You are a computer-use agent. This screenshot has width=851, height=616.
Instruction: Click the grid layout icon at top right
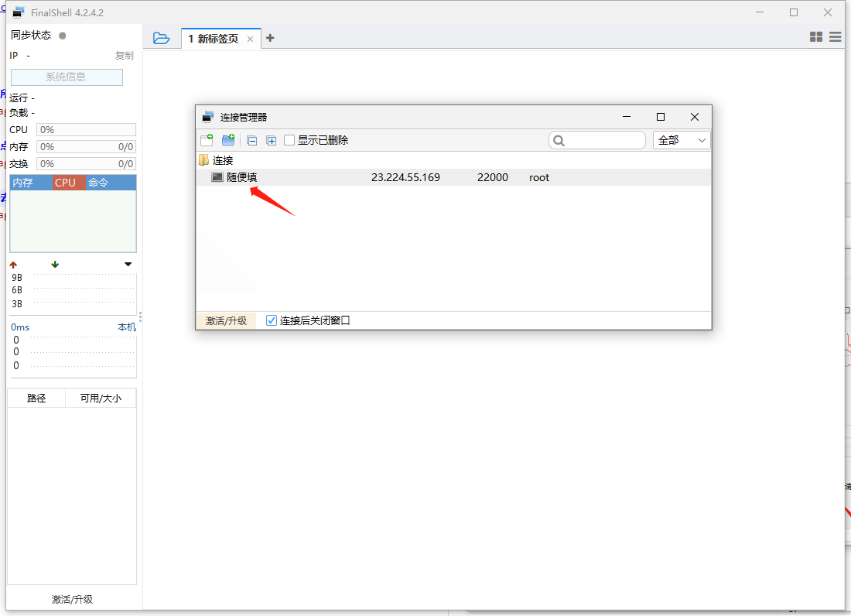(x=815, y=37)
